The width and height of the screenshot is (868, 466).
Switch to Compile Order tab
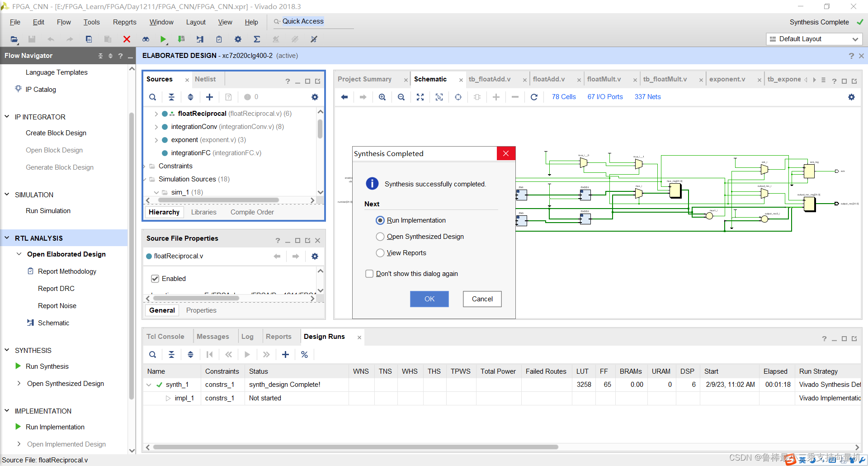(x=252, y=212)
